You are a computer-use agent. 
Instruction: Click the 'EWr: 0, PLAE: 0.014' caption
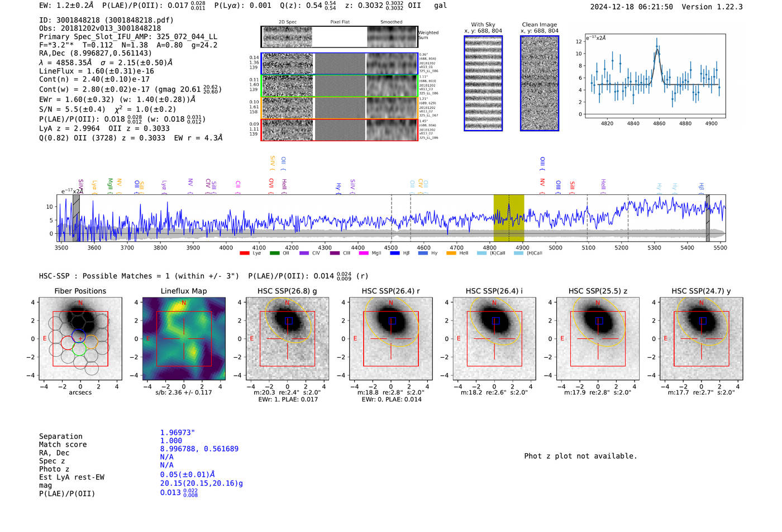coord(391,400)
